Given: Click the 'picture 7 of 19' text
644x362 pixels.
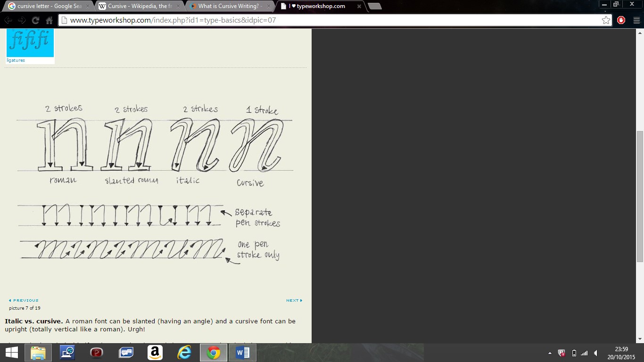Looking at the screenshot, I should [25, 308].
